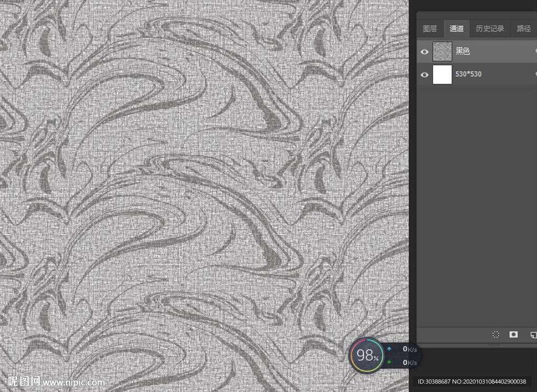Image resolution: width=537 pixels, height=392 pixels.
Task: Load channel as selection (dotted circle icon)
Action: pyautogui.click(x=496, y=334)
